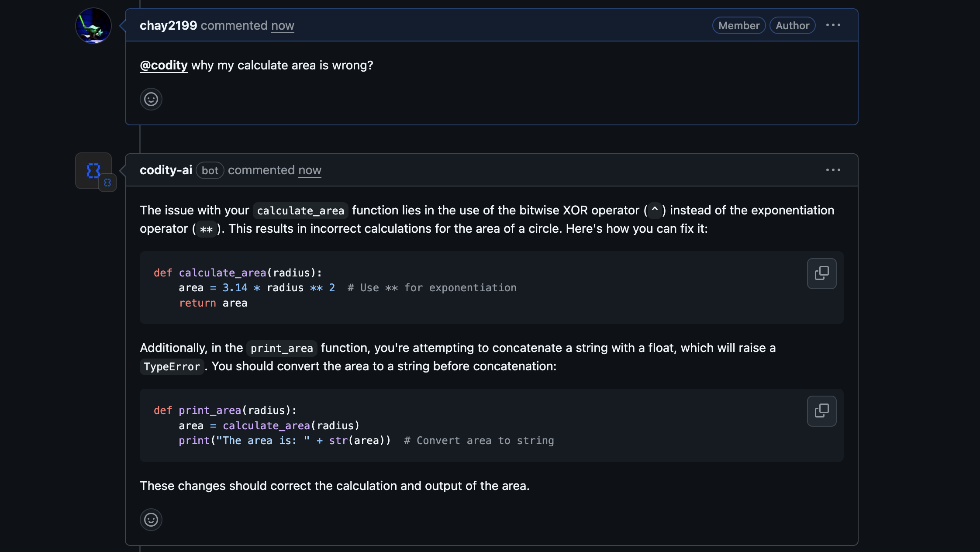Click the 'bot' label next to codity-ai
The width and height of the screenshot is (980, 552).
coord(210,170)
